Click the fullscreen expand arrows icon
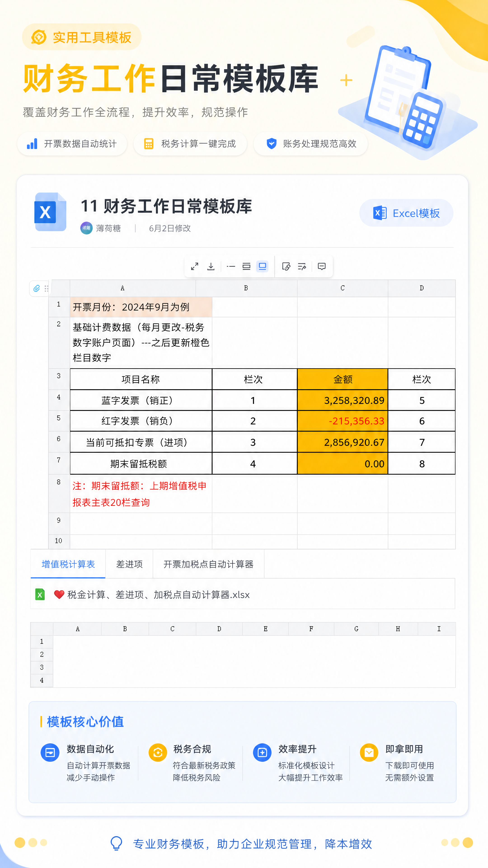488x868 pixels. point(195,267)
